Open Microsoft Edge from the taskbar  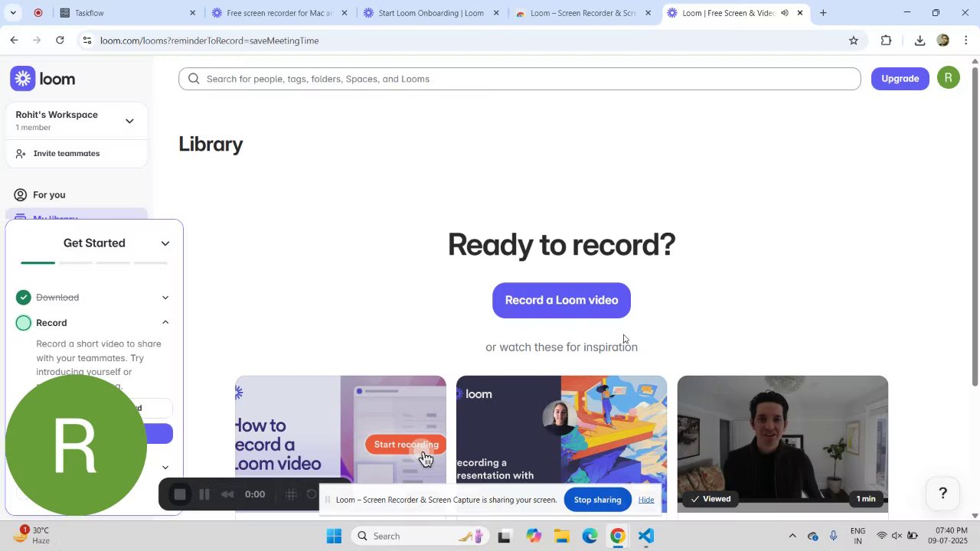[590, 536]
